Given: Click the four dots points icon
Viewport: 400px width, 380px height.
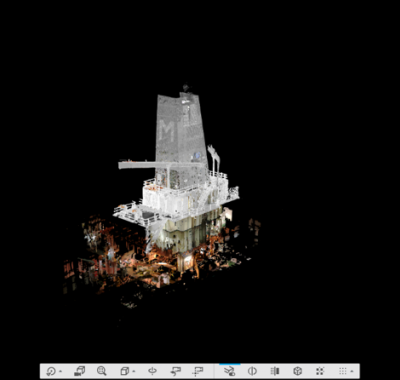Looking at the screenshot, I should pos(320,371).
